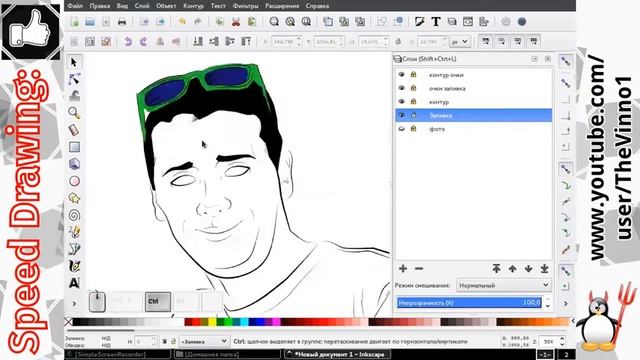Select the Calligraphy tool
This screenshot has height=360, width=640.
click(74, 266)
